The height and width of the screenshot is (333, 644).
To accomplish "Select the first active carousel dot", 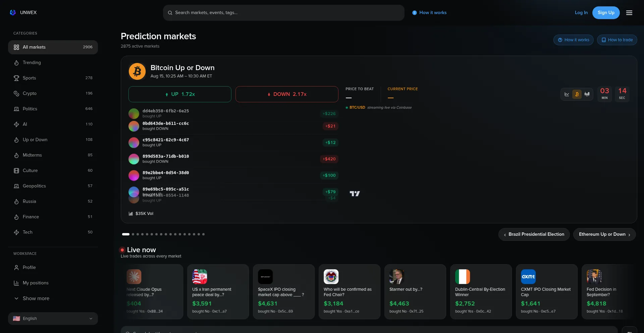I will (126, 234).
